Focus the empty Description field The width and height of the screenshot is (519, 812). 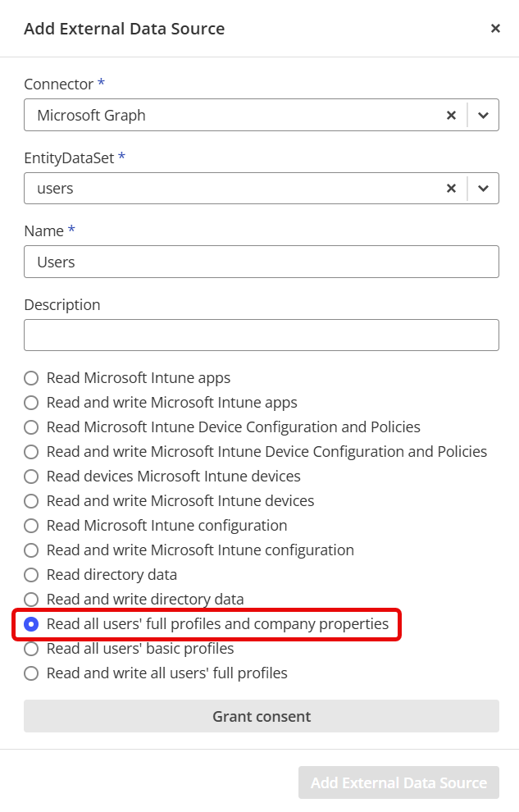point(261,335)
